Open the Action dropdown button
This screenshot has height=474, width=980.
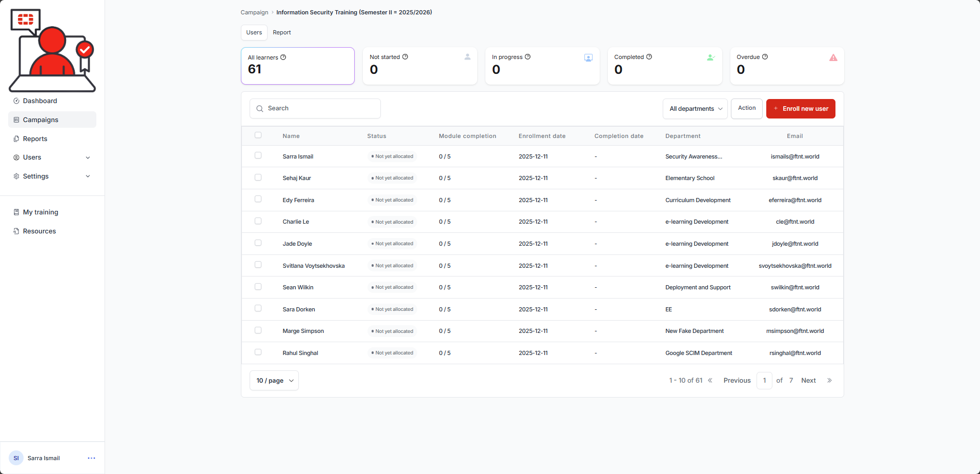click(x=747, y=108)
